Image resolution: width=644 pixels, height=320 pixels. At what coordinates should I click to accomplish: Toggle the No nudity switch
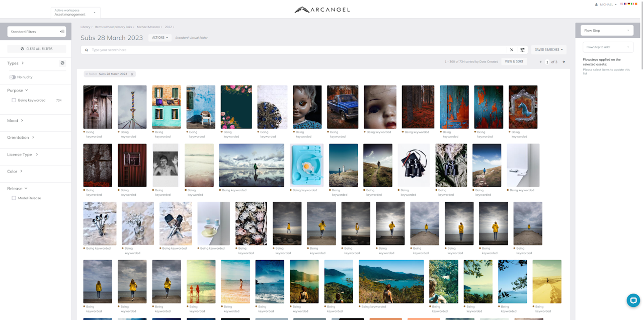tap(12, 77)
